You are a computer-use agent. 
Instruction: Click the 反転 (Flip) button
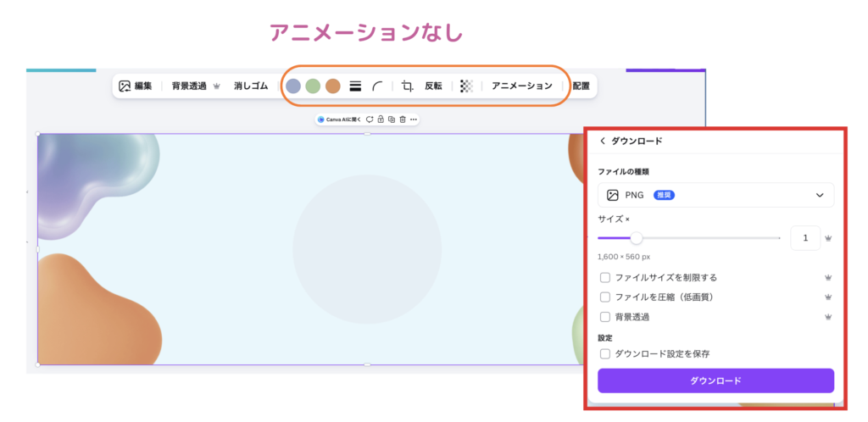tap(433, 86)
